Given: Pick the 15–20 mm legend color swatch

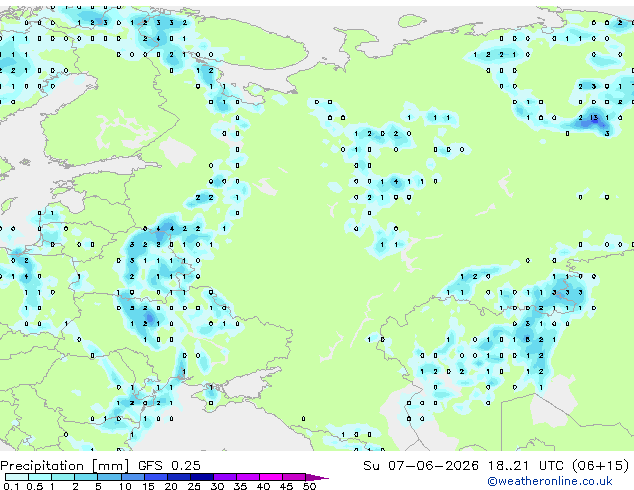Looking at the screenshot, I should [x=155, y=477].
